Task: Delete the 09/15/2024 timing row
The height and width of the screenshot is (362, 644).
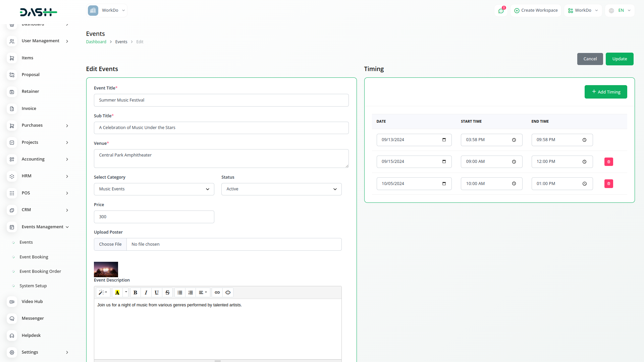Action: tap(608, 162)
